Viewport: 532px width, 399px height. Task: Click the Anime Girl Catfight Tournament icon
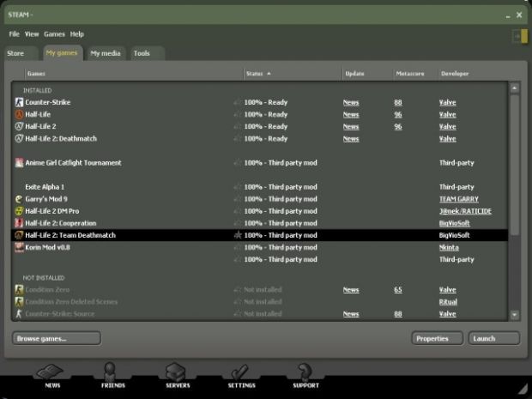(x=19, y=162)
